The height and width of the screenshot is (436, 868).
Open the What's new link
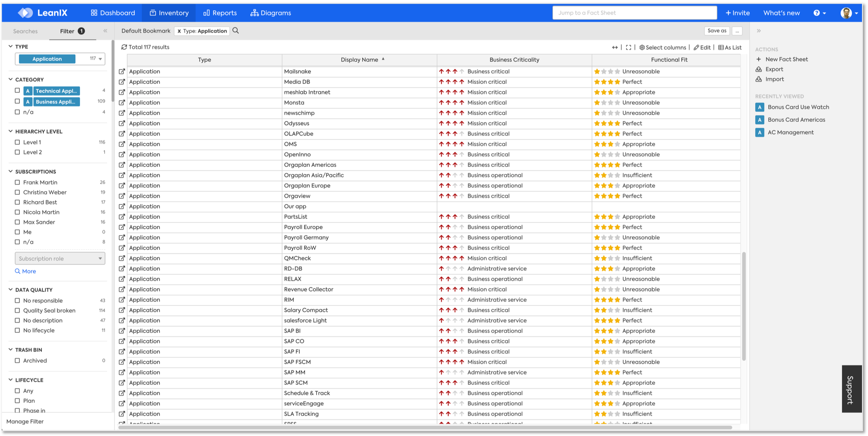782,13
